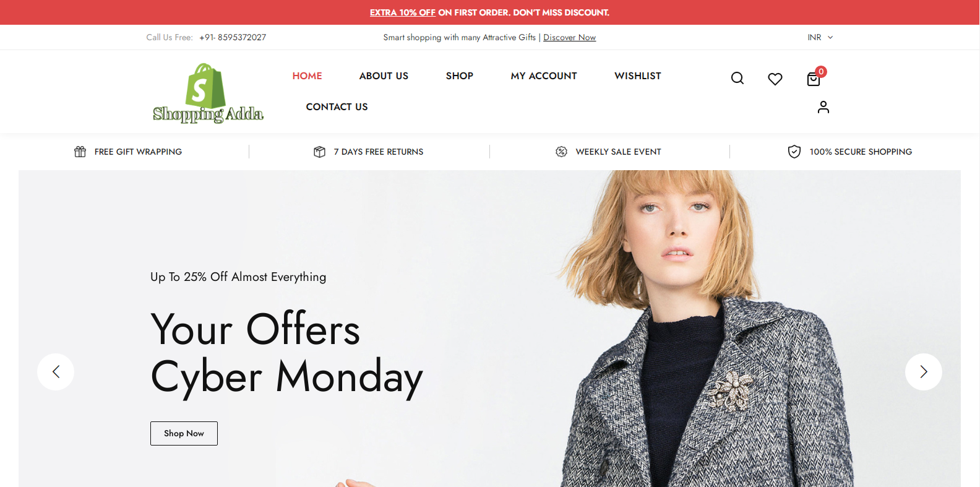Image resolution: width=980 pixels, height=487 pixels.
Task: Select the About Us menu item
Action: (x=384, y=75)
